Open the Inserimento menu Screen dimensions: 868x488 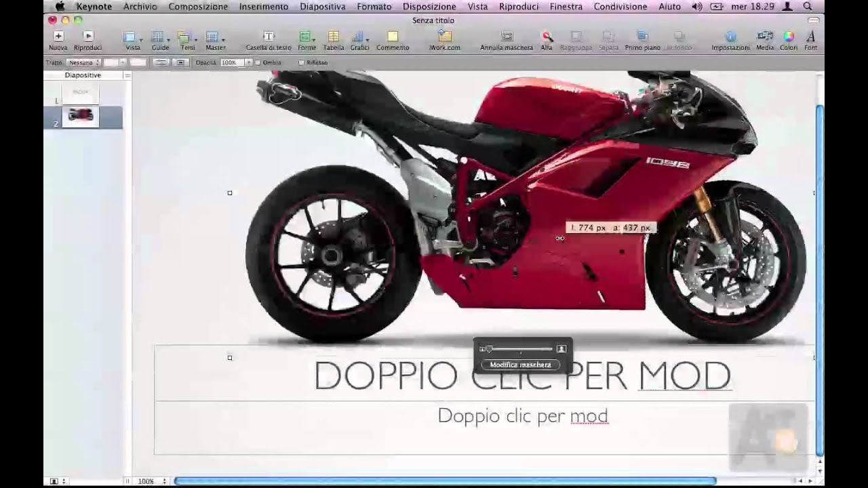click(x=264, y=6)
